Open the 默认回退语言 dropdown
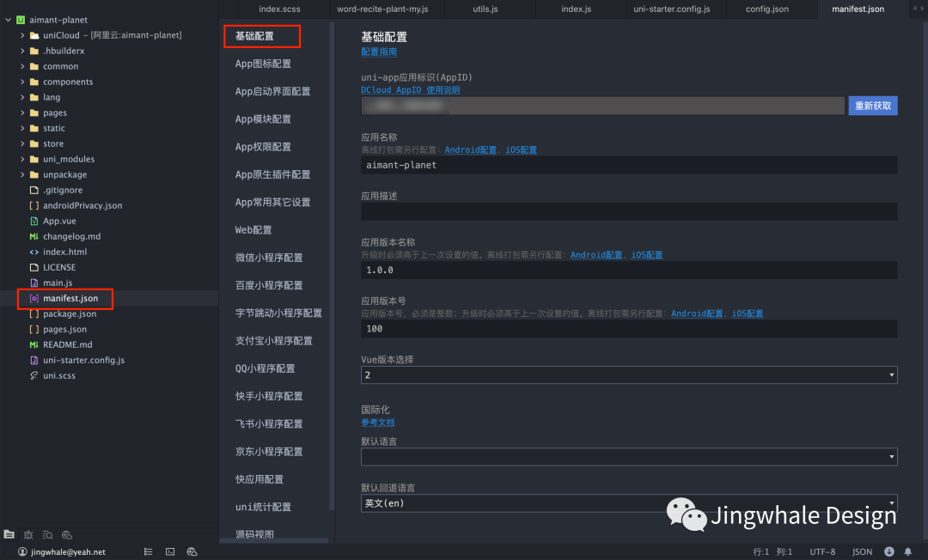This screenshot has height=560, width=928. [889, 502]
